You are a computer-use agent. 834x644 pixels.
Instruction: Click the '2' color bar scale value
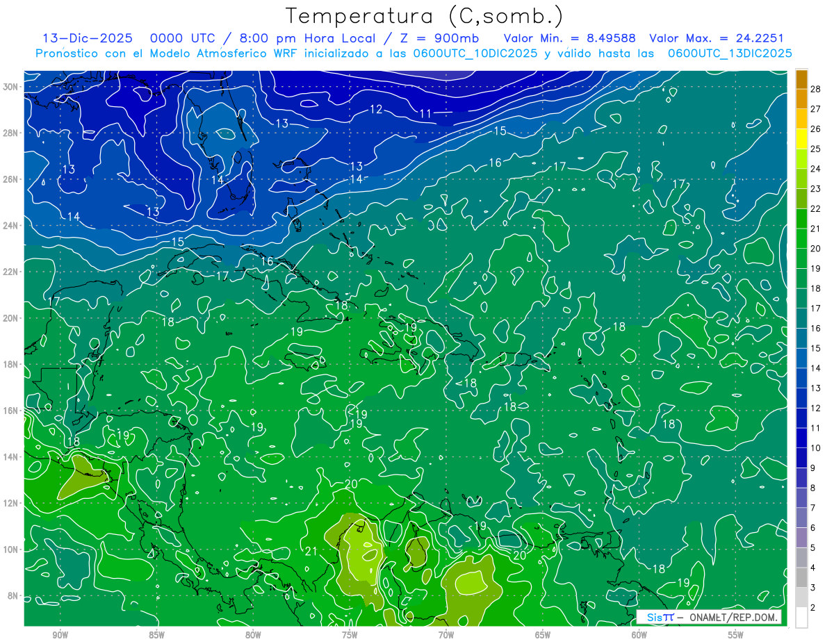click(x=814, y=608)
